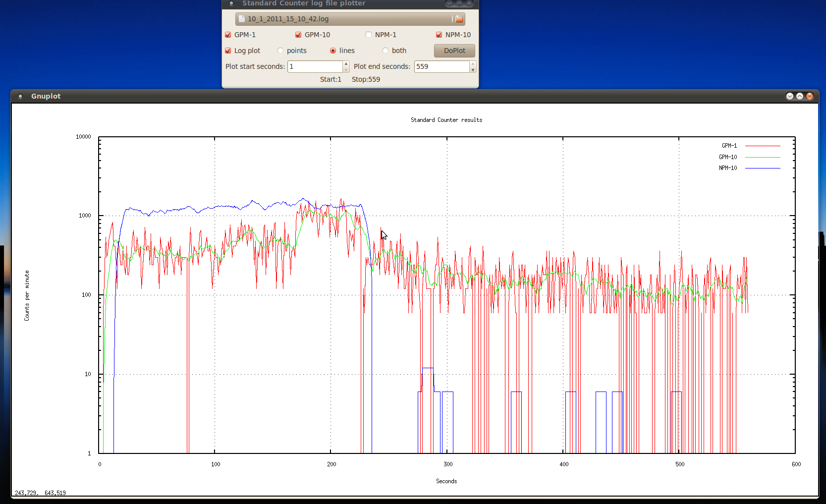Decrease Plot start seconds with down arrow

pos(346,70)
